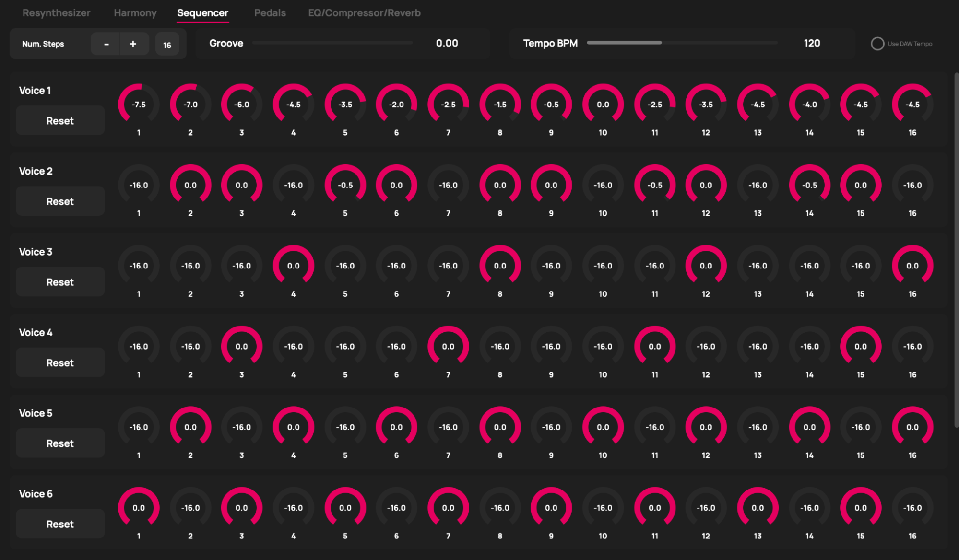The image size is (959, 560).
Task: Click Voice 5 step 16 knob
Action: point(912,427)
